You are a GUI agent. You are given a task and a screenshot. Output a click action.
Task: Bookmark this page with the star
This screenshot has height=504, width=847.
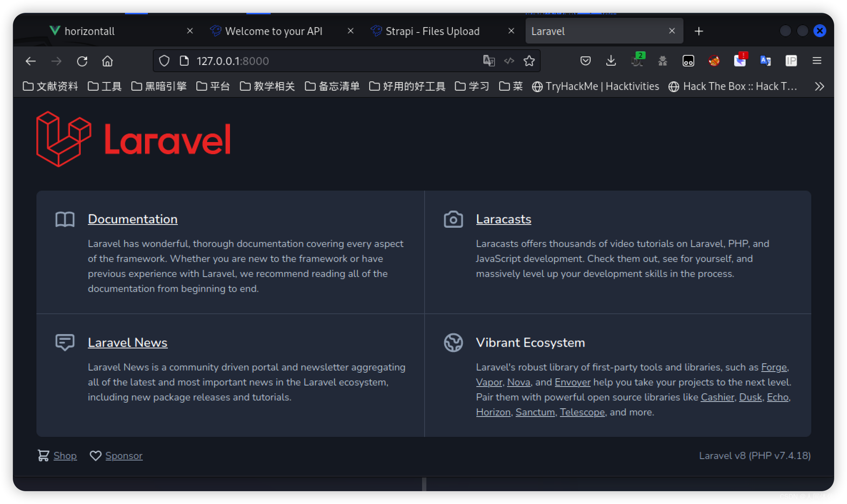click(529, 61)
